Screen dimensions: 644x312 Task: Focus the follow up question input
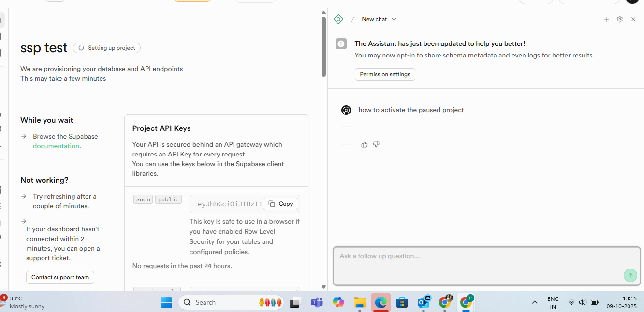(487, 266)
